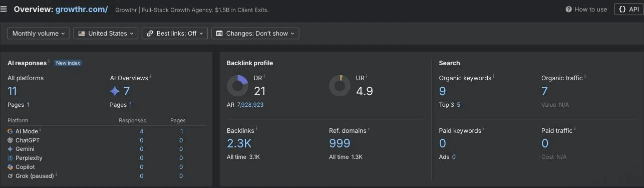Click the UR score 4.9
Viewport: 644px width, 188px height.
pyautogui.click(x=365, y=91)
